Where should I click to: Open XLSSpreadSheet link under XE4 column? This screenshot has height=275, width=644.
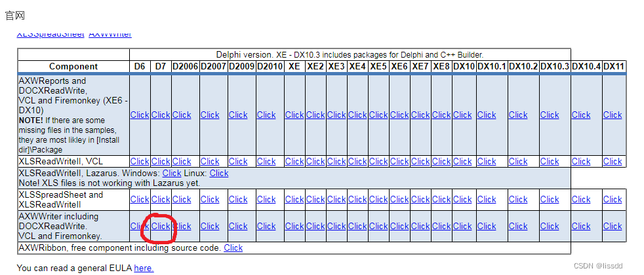[x=357, y=199]
